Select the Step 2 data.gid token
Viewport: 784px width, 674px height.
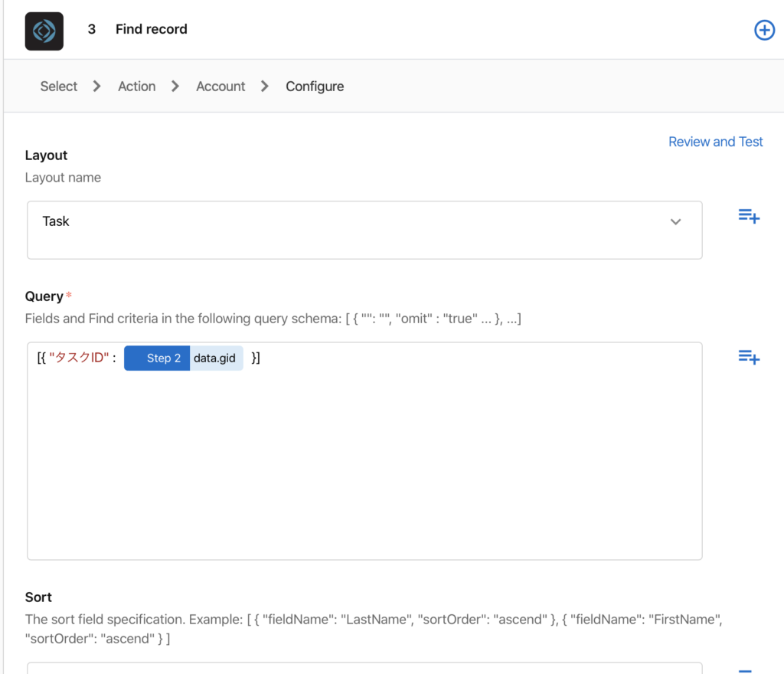[184, 358]
